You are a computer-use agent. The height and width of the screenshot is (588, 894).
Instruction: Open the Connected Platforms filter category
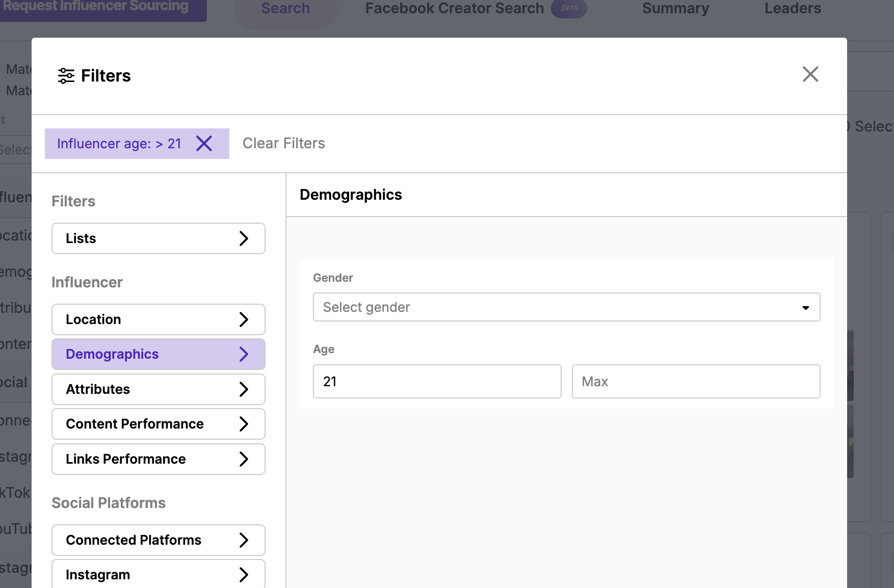(159, 540)
